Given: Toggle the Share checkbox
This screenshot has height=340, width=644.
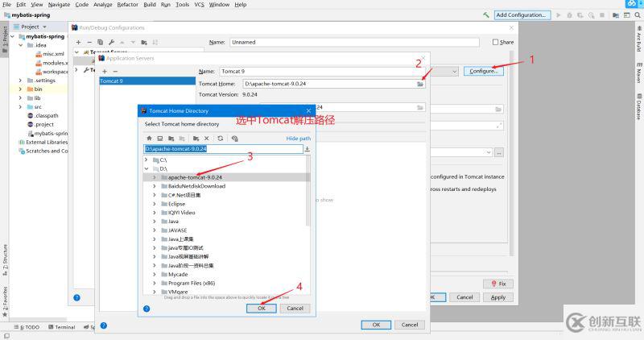Looking at the screenshot, I should 495,42.
